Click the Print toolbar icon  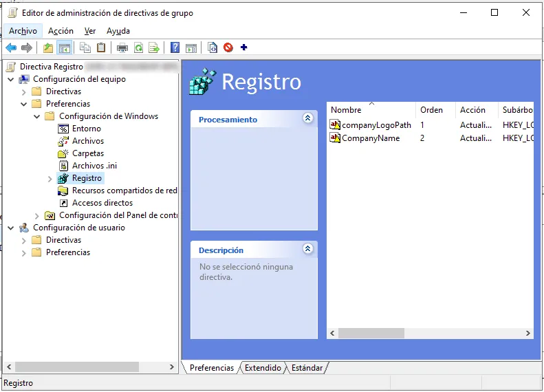[122, 47]
